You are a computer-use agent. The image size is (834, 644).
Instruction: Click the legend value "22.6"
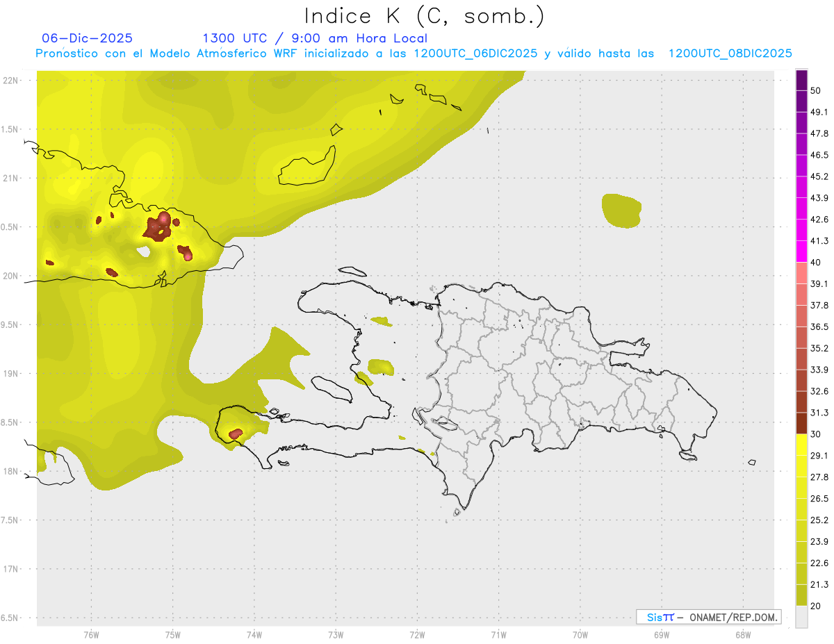pyautogui.click(x=819, y=563)
